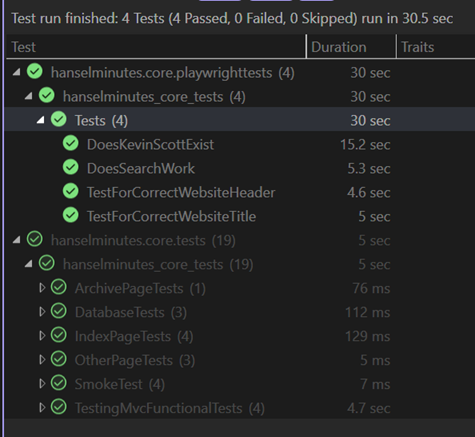Screen dimensions: 475x437
Task: Sort by the Duration column header
Action: coord(351,47)
